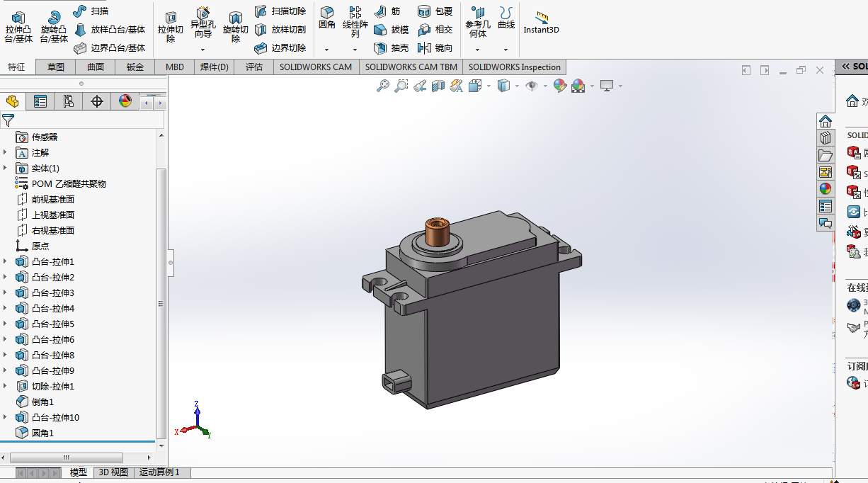The width and height of the screenshot is (868, 483).
Task: Open the 3D 视图 bottom tab
Action: pos(113,472)
